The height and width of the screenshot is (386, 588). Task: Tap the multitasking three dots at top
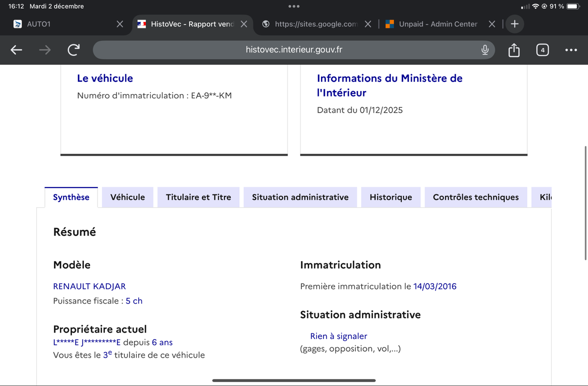pyautogui.click(x=294, y=6)
